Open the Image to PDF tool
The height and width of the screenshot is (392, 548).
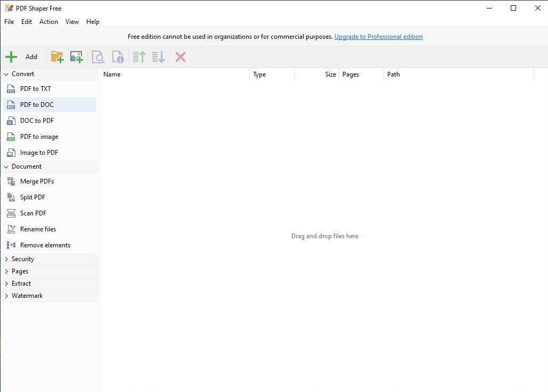click(50, 153)
